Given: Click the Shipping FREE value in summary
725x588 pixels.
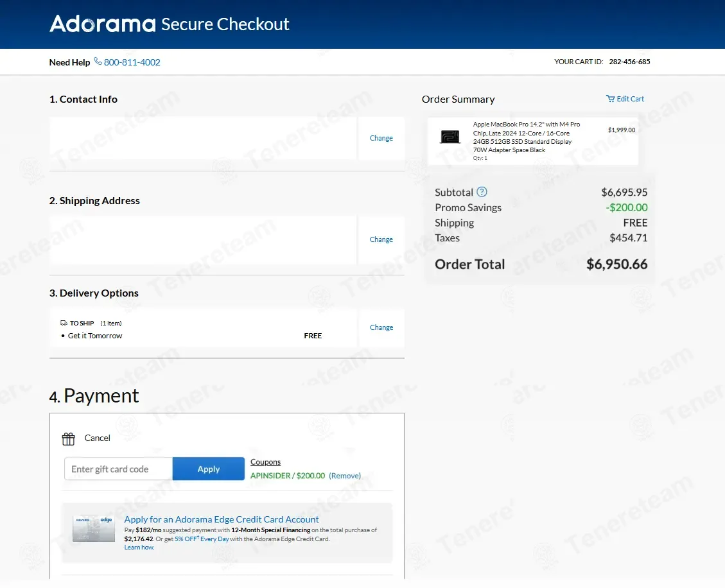Looking at the screenshot, I should pos(635,223).
